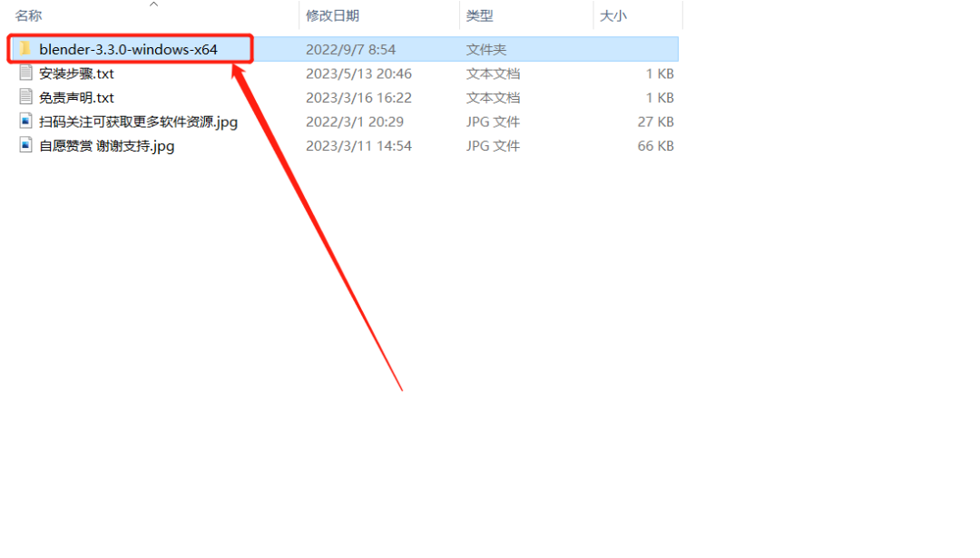Click the picture icon beside 自愿赞赏 谢谢支持
The width and height of the screenshot is (980, 558).
(25, 145)
